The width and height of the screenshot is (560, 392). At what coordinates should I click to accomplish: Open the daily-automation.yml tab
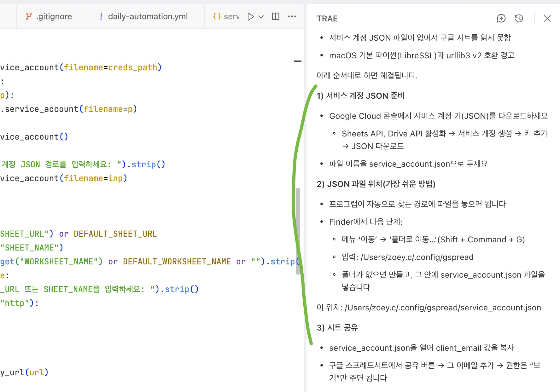pos(148,16)
